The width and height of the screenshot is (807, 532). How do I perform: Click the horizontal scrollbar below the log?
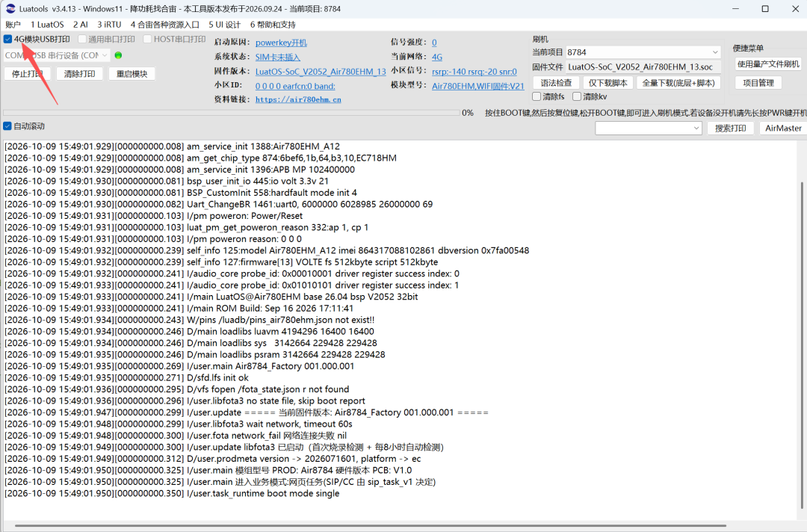(x=371, y=525)
